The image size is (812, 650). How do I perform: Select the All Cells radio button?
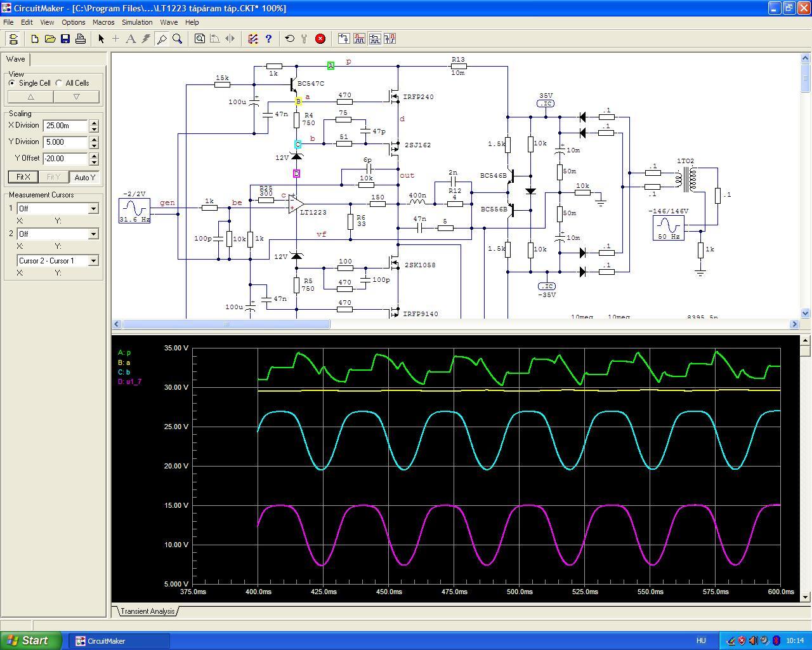coord(60,83)
